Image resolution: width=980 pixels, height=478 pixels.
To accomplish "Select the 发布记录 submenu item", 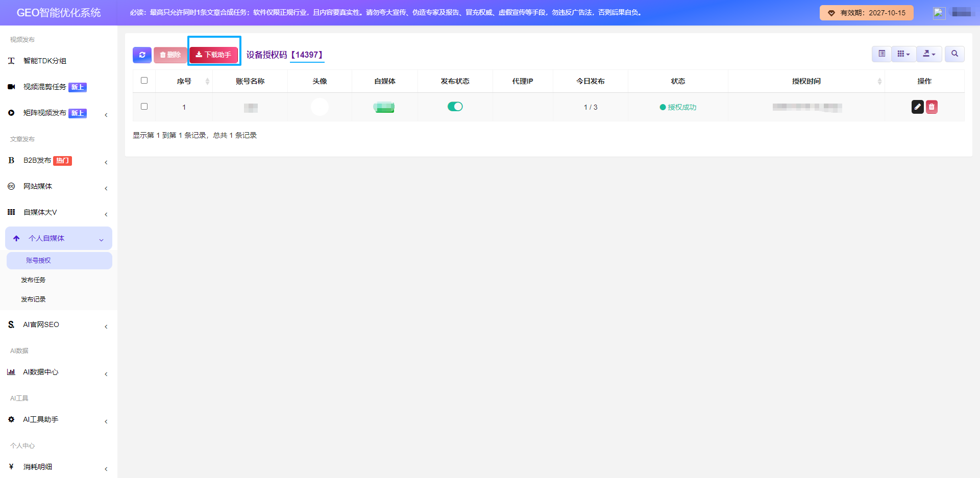I will [x=33, y=299].
